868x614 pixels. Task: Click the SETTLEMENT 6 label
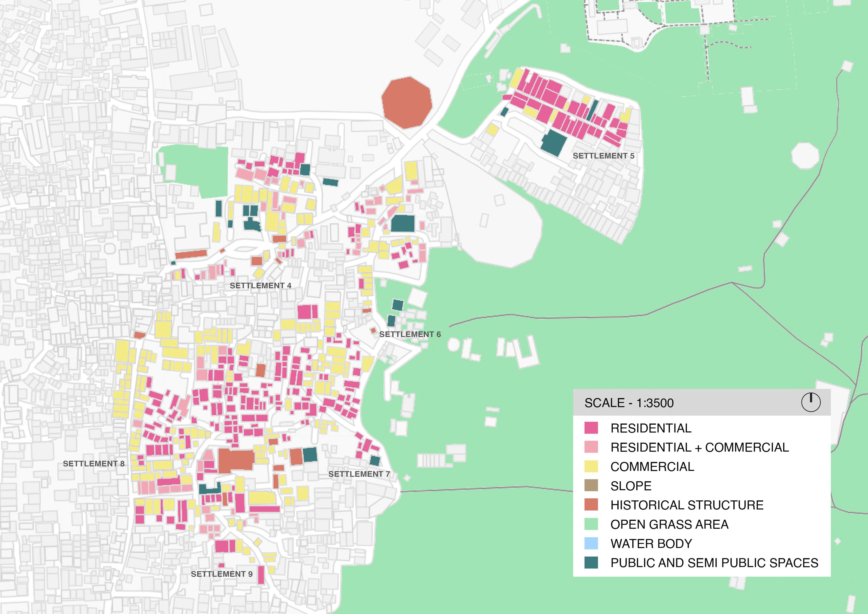(410, 334)
